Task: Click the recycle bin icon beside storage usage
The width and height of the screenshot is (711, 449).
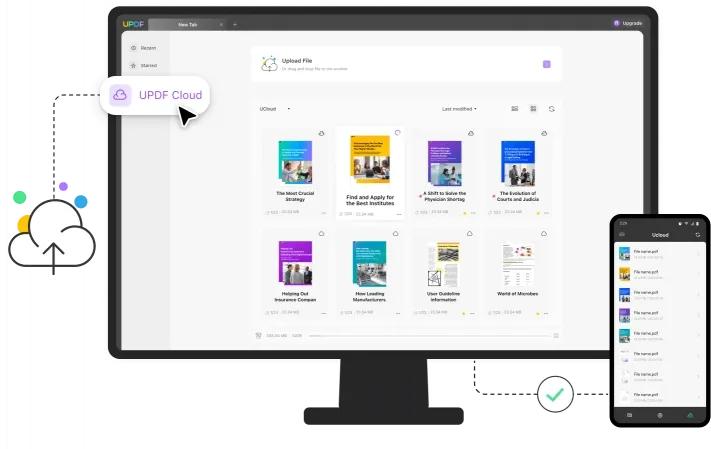Action: (258, 336)
